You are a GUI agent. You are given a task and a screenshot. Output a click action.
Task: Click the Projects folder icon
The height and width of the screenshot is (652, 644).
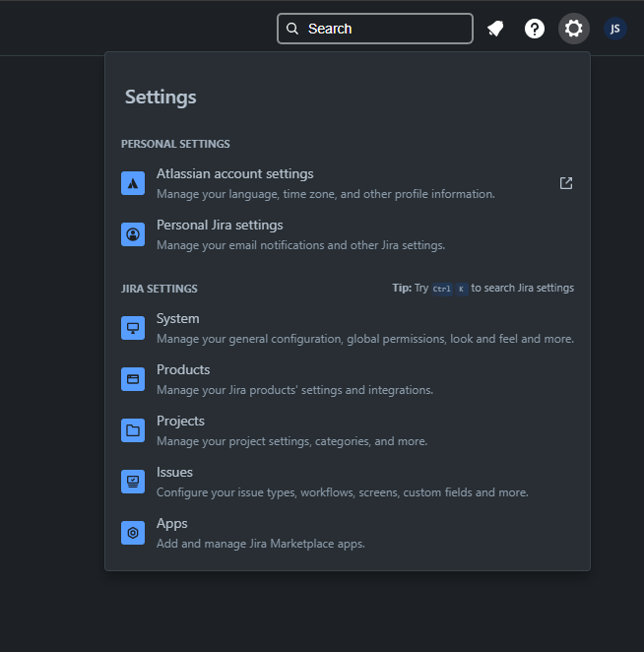tap(133, 430)
